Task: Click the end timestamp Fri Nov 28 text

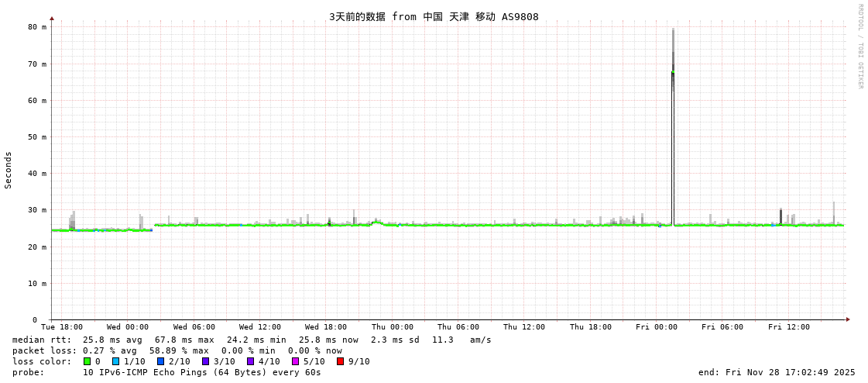Action: click(x=777, y=372)
